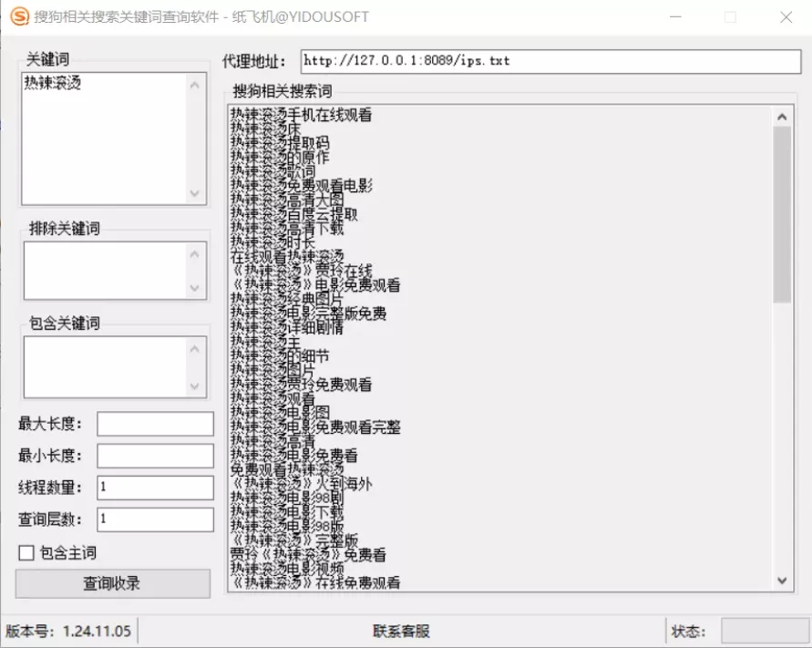Image resolution: width=812 pixels, height=648 pixels.
Task: Click up arrow of 排除关键词 scrollbar
Action: point(195,253)
